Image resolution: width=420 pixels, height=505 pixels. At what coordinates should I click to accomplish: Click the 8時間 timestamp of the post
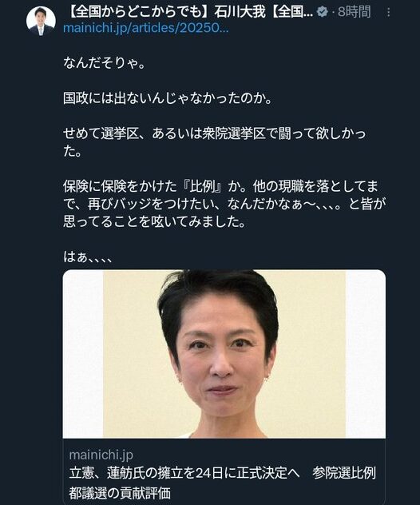pyautogui.click(x=354, y=12)
